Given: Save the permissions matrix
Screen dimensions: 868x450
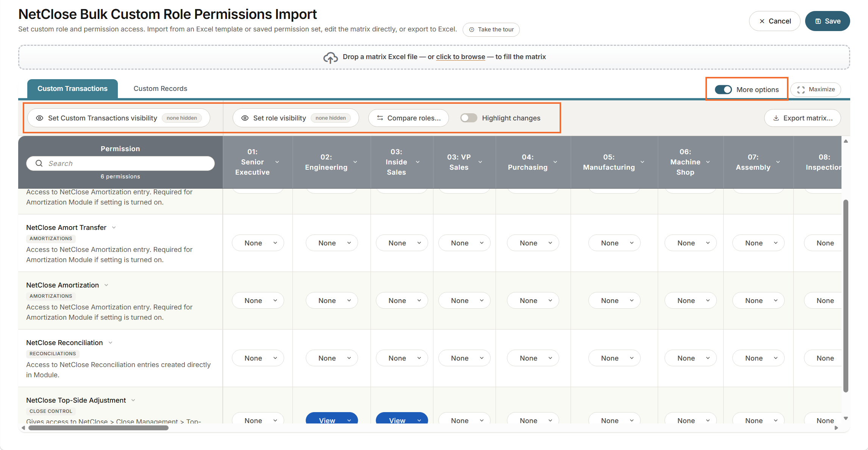Looking at the screenshot, I should click(827, 21).
